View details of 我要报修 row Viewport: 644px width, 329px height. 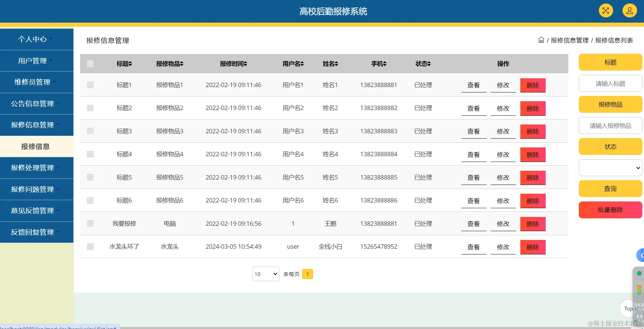click(x=473, y=224)
